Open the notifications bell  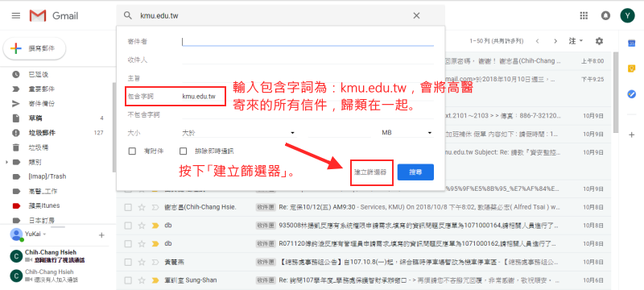click(605, 15)
